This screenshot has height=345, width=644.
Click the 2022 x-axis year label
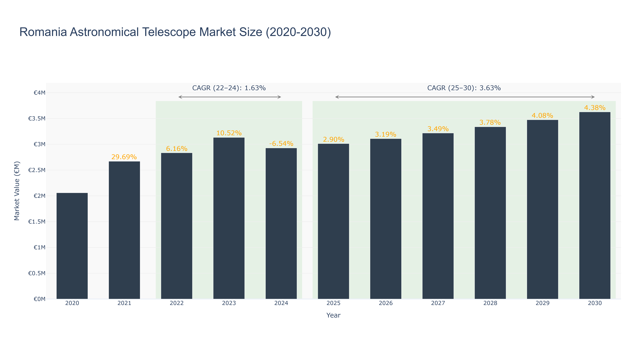(x=177, y=303)
